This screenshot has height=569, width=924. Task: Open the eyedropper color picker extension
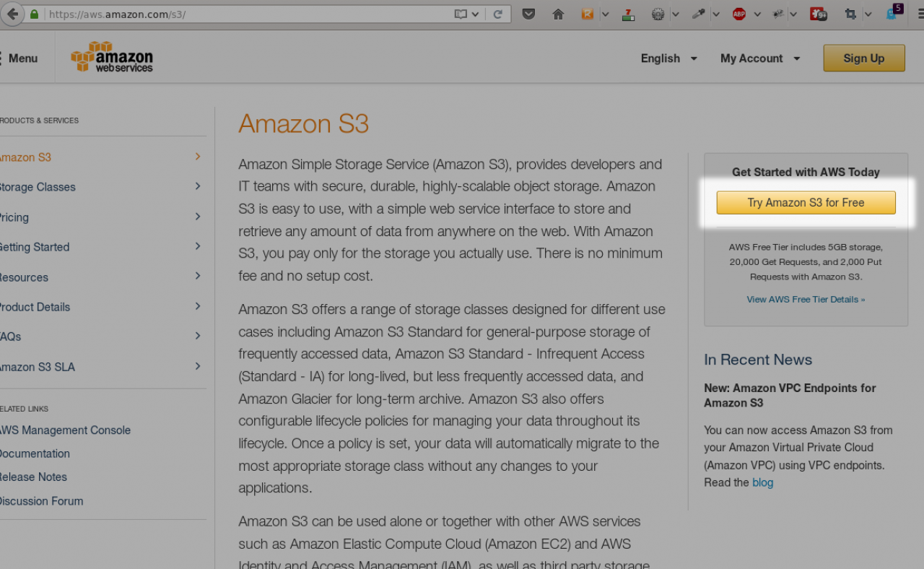(x=698, y=14)
